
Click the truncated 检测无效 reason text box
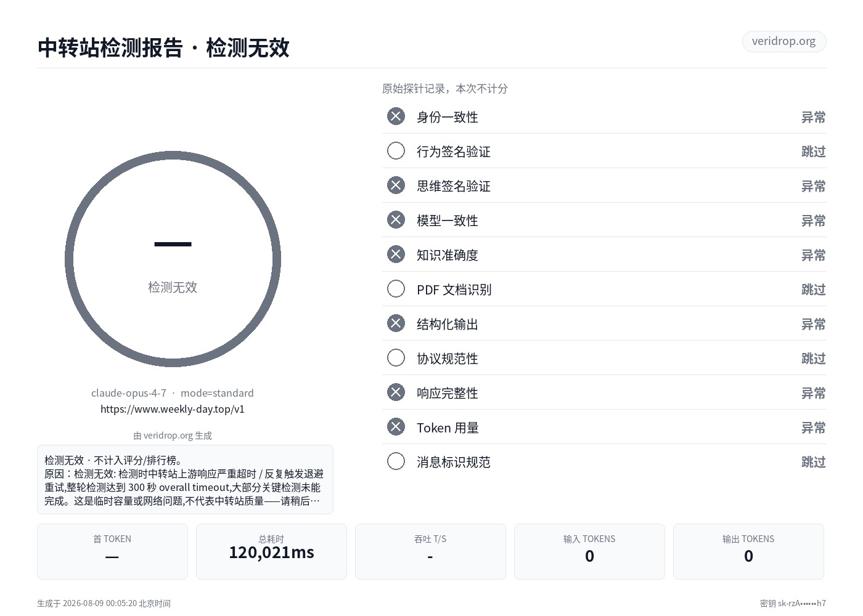(185, 479)
